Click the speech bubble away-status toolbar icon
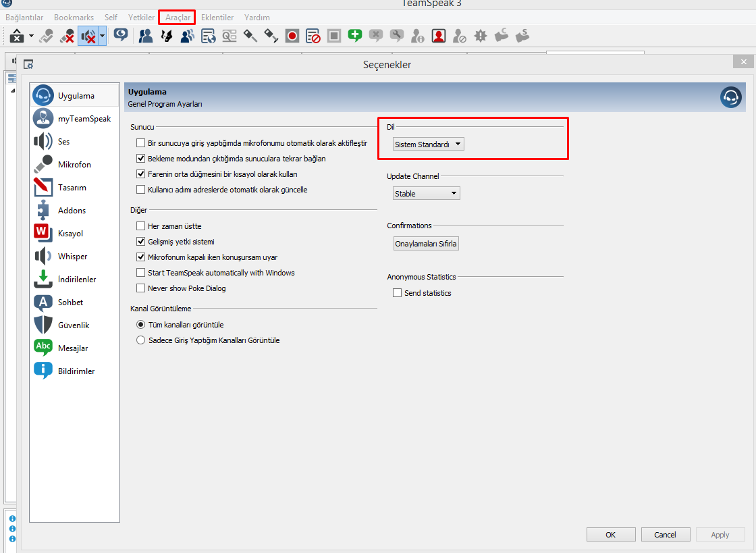Image resolution: width=756 pixels, height=553 pixels. 121,35
